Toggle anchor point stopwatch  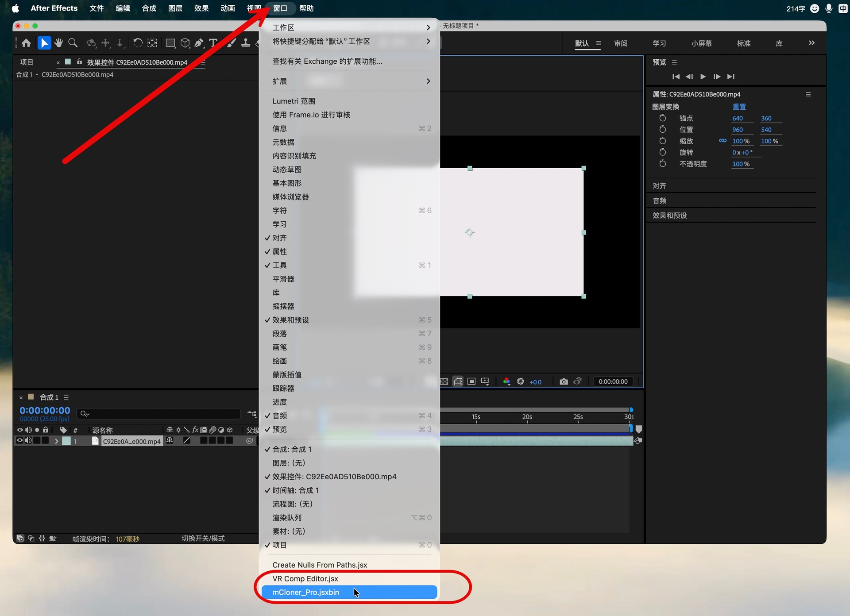click(663, 118)
